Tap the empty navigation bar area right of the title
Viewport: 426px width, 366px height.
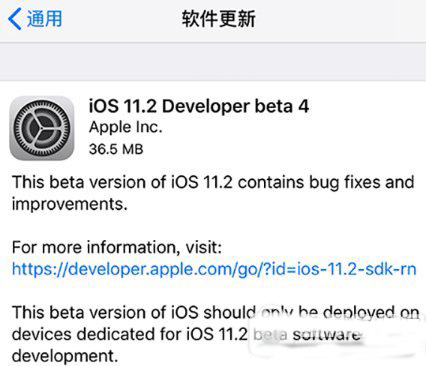point(340,19)
